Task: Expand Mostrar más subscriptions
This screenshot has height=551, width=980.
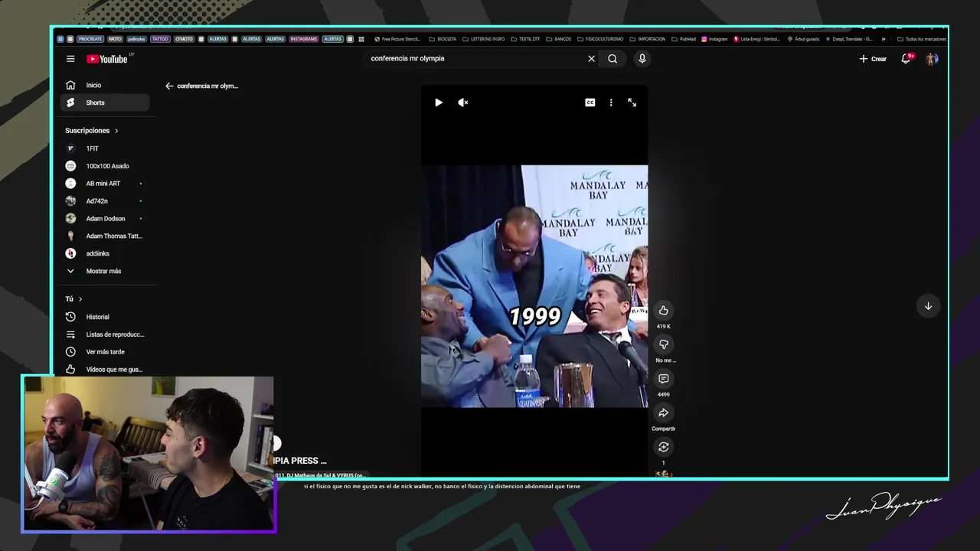Action: (x=105, y=271)
